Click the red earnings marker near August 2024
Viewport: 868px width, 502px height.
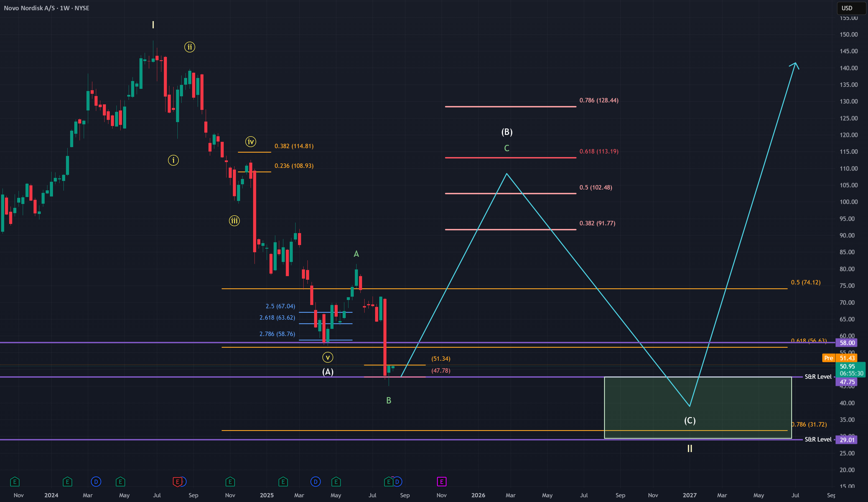[177, 482]
